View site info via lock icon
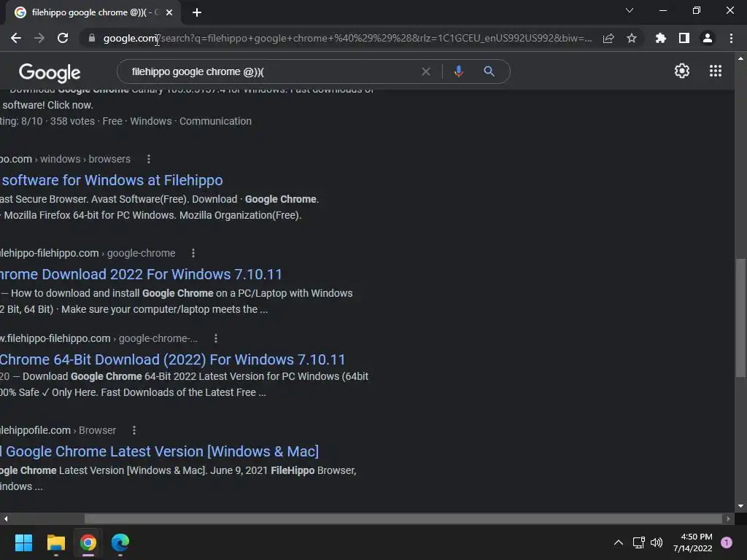 tap(91, 38)
